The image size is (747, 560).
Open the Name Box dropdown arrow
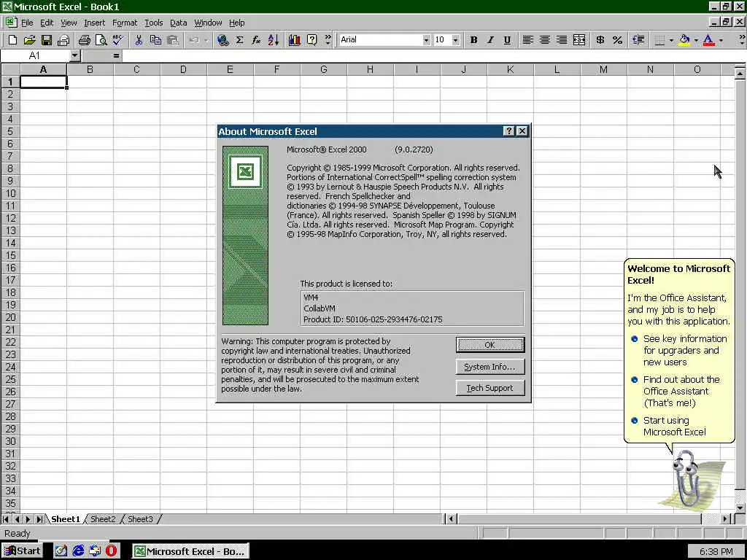point(74,55)
